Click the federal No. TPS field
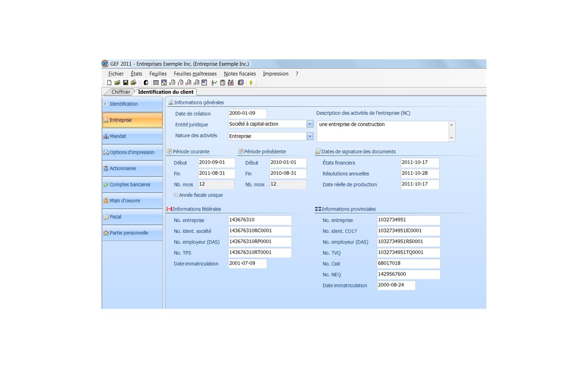The height and width of the screenshot is (368, 588). pos(259,252)
